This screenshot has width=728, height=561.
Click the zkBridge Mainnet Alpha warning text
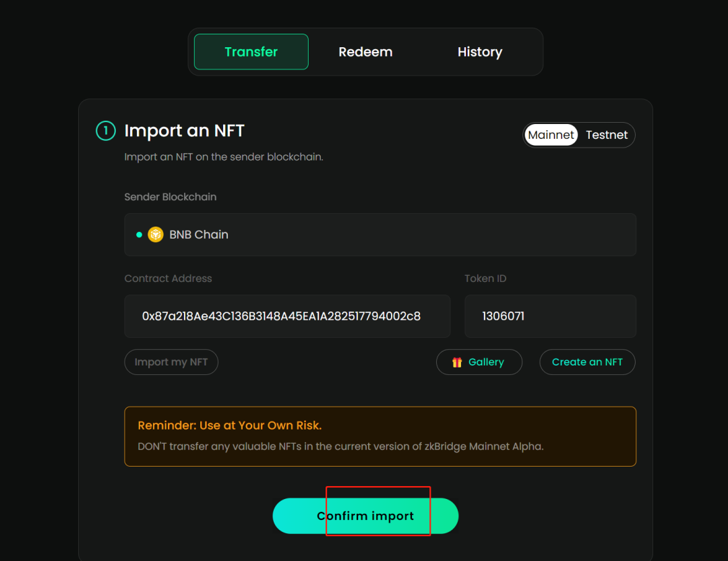pyautogui.click(x=340, y=446)
